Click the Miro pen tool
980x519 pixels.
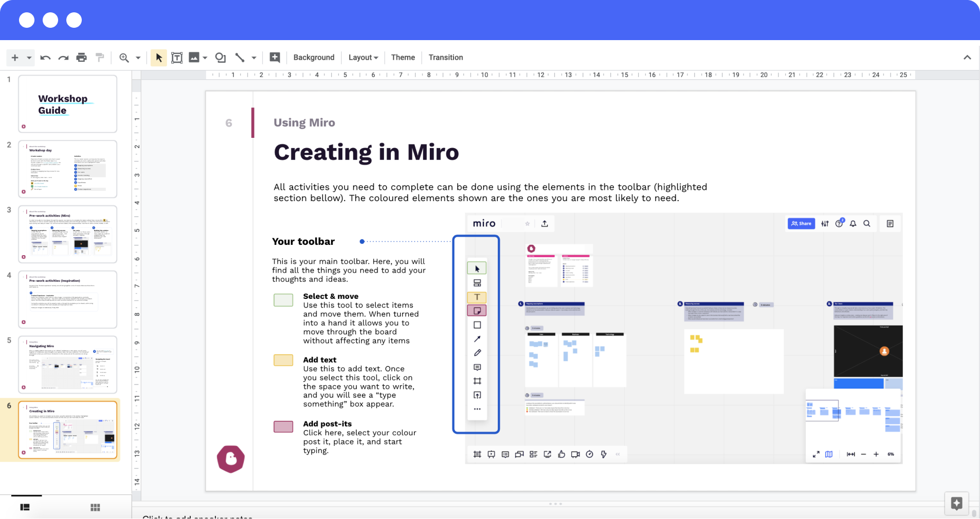pos(477,353)
